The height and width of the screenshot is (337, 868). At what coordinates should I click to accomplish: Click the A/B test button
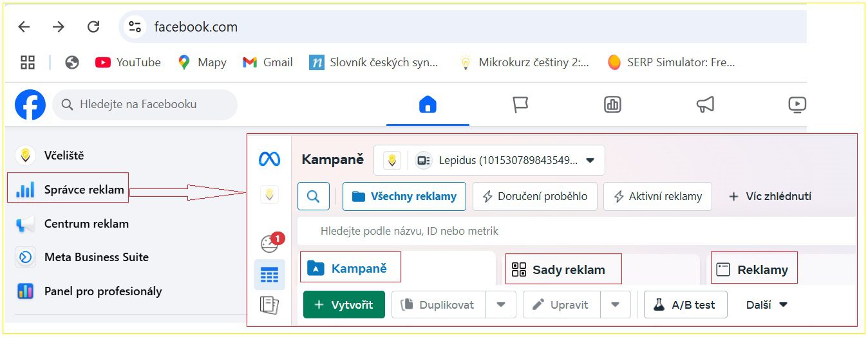[x=685, y=305]
